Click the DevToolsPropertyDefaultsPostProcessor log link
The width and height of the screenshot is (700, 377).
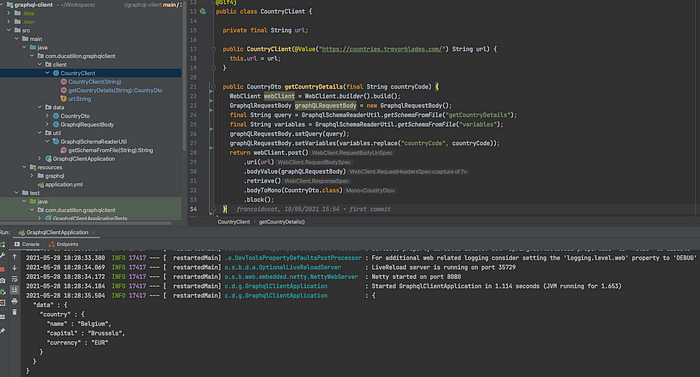click(293, 258)
